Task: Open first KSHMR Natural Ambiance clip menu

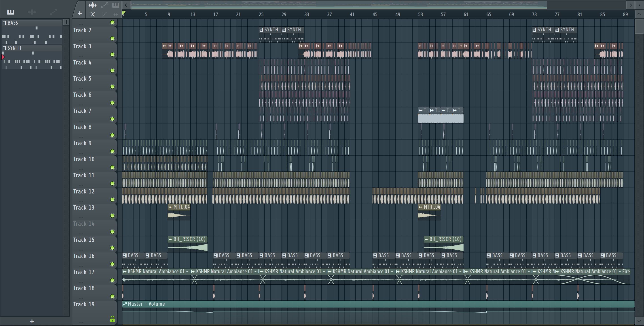Action: click(125, 271)
